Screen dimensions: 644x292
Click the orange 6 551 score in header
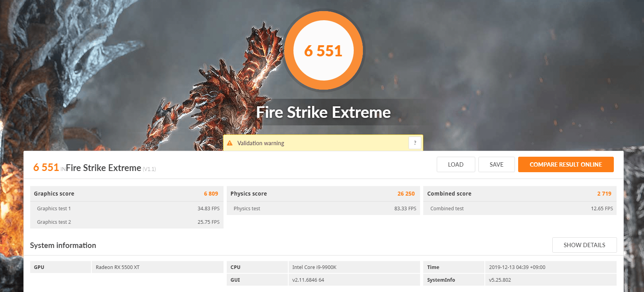46,167
